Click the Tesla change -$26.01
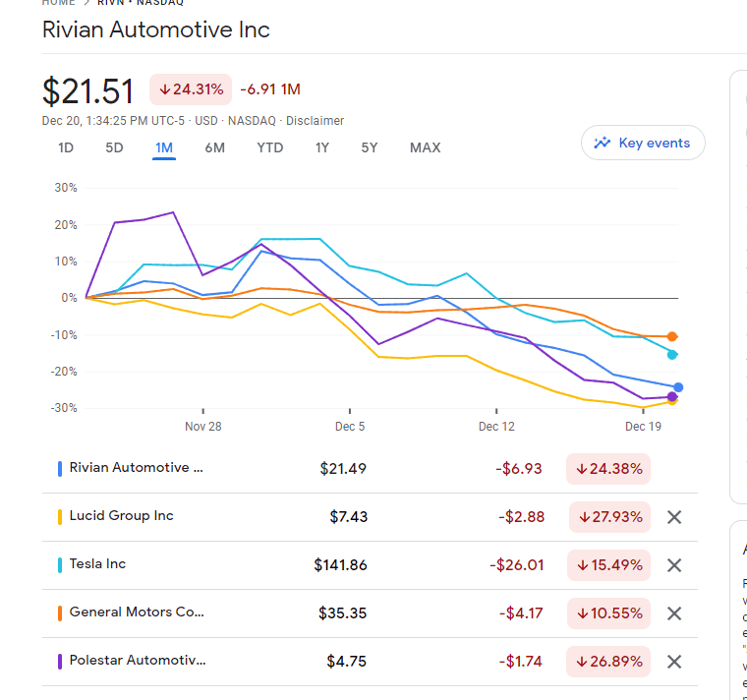Screen dimensions: 747x700 517,565
